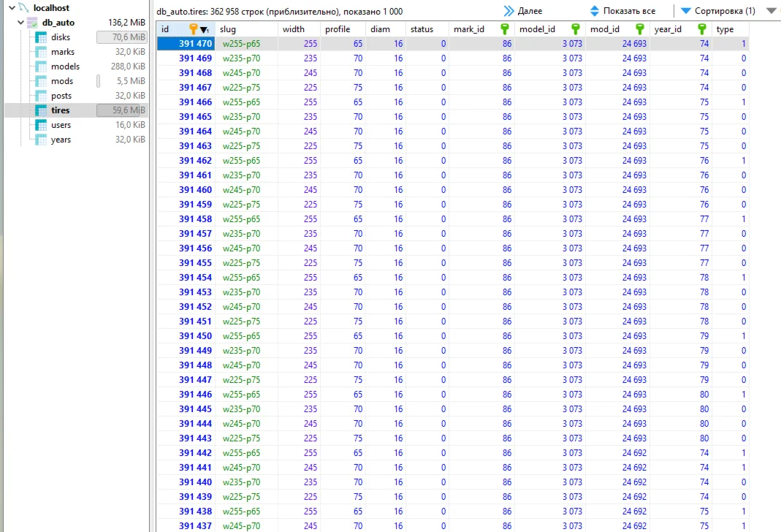The image size is (781, 532).
Task: Select the users table in tree
Action: pos(61,125)
